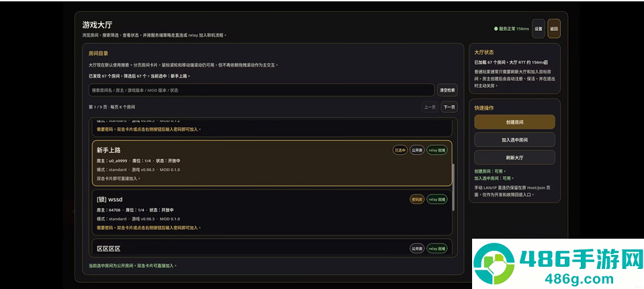Image resolution: width=644 pixels, height=289 pixels.
Task: Select the [锁] wssd room card
Action: tap(272, 213)
